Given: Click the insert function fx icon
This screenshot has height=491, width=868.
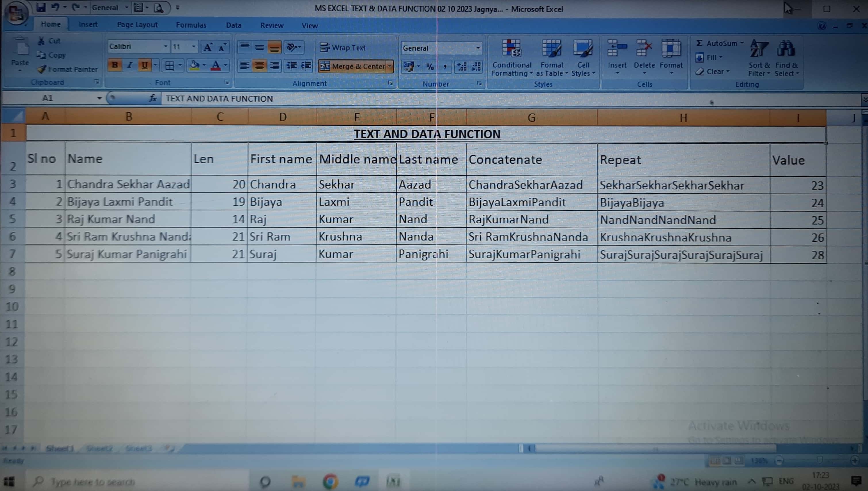Looking at the screenshot, I should pos(153,98).
